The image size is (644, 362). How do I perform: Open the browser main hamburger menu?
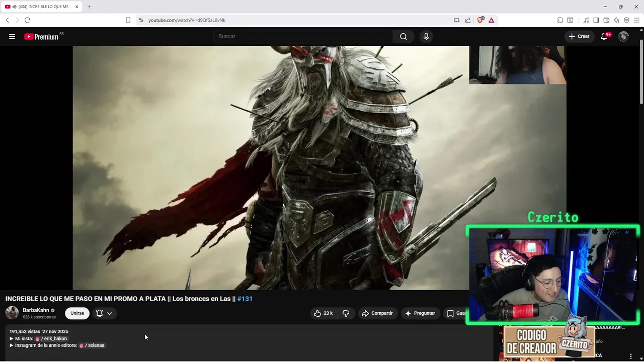pyautogui.click(x=636, y=20)
